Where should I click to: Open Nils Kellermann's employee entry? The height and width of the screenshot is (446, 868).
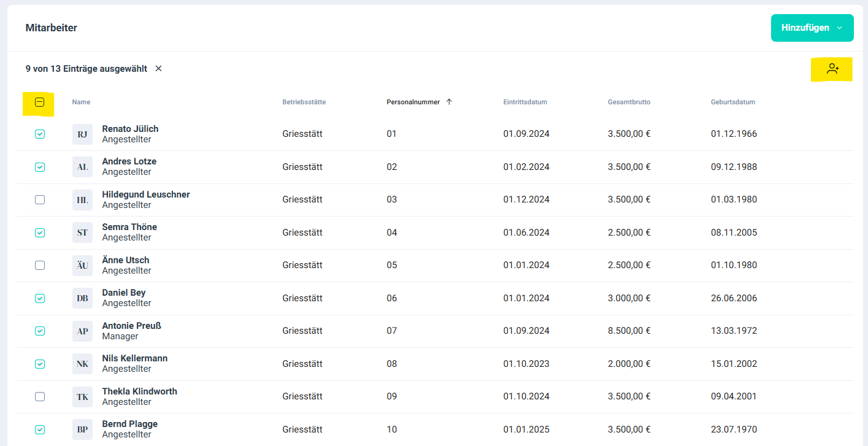pos(134,358)
